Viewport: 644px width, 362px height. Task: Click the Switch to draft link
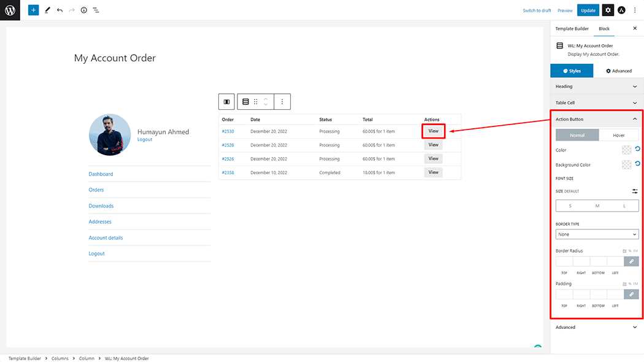click(x=537, y=10)
